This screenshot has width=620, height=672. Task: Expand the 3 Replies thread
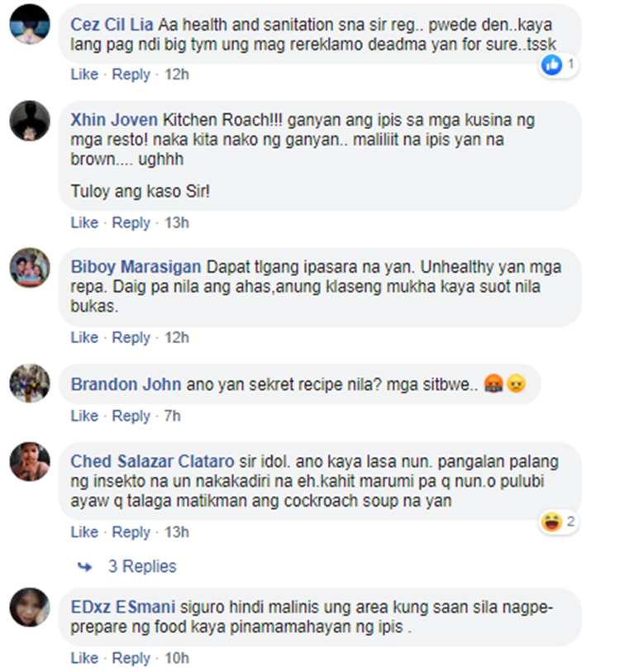coord(142,566)
